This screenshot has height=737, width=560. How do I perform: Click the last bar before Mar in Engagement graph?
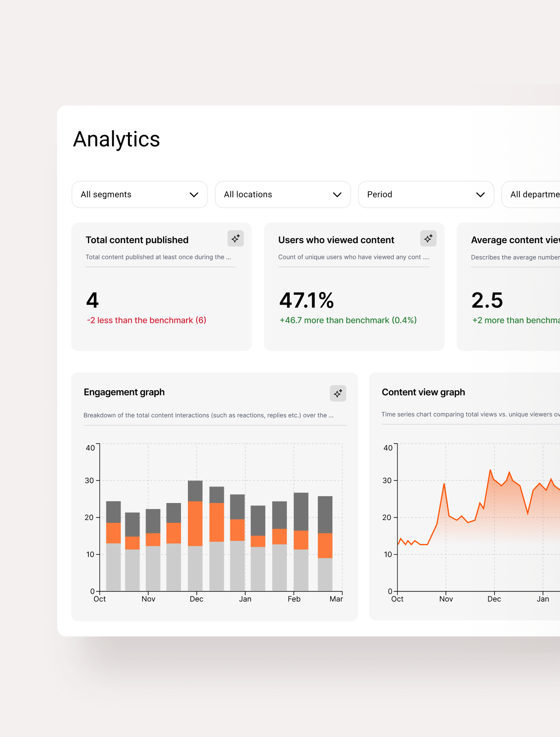click(x=325, y=544)
